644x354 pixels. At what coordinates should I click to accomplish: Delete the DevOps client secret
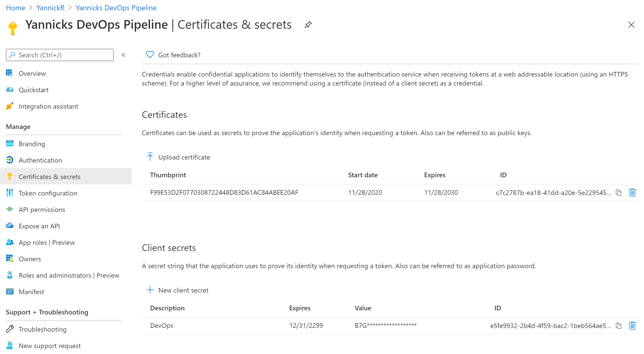click(x=632, y=325)
